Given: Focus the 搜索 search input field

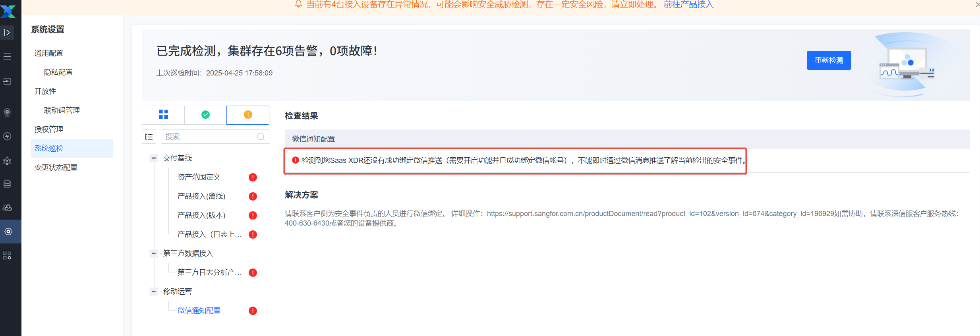Looking at the screenshot, I should [x=215, y=137].
